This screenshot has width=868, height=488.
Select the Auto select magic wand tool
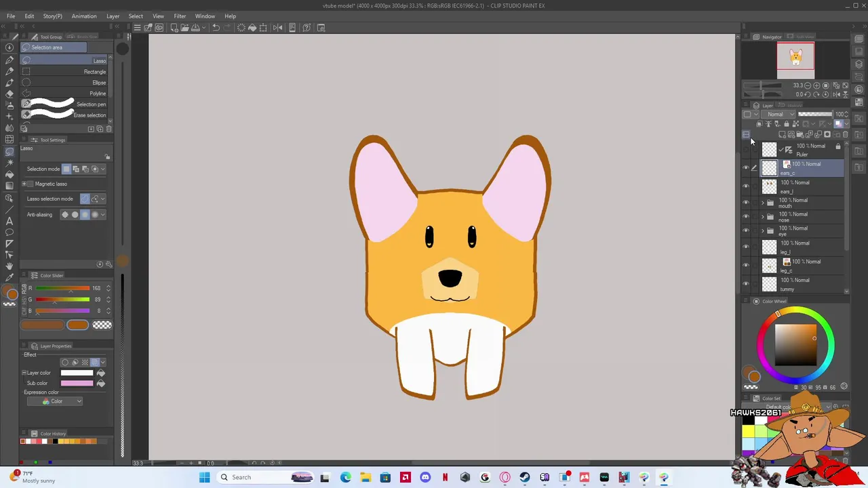(9, 163)
